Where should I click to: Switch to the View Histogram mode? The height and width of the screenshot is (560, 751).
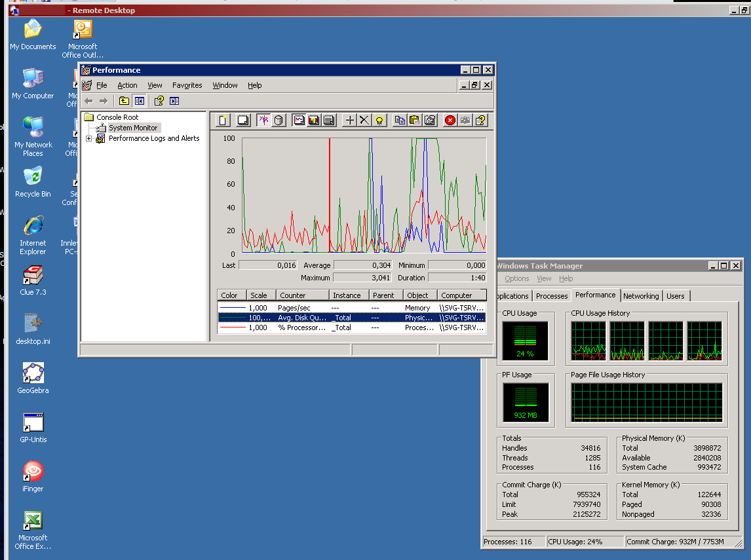tap(314, 120)
